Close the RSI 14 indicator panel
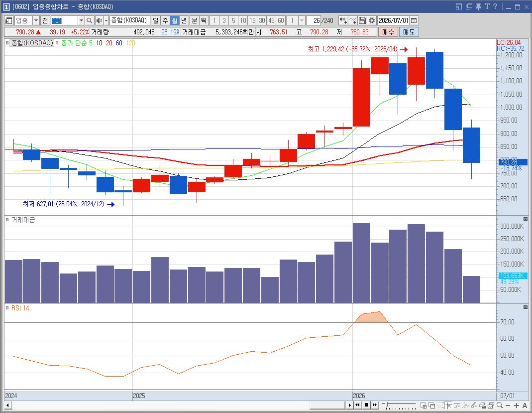This screenshot has width=532, height=413. (525, 307)
